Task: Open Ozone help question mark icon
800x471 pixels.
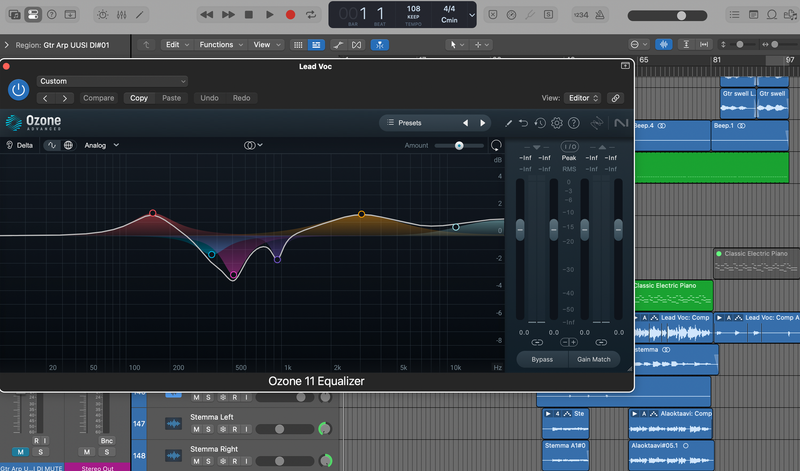Action: [573, 123]
